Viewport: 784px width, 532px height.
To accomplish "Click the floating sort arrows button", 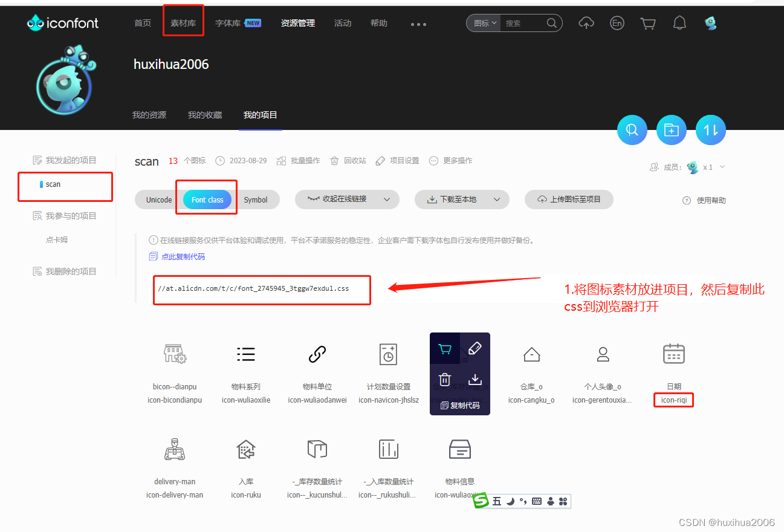I will pyautogui.click(x=710, y=129).
